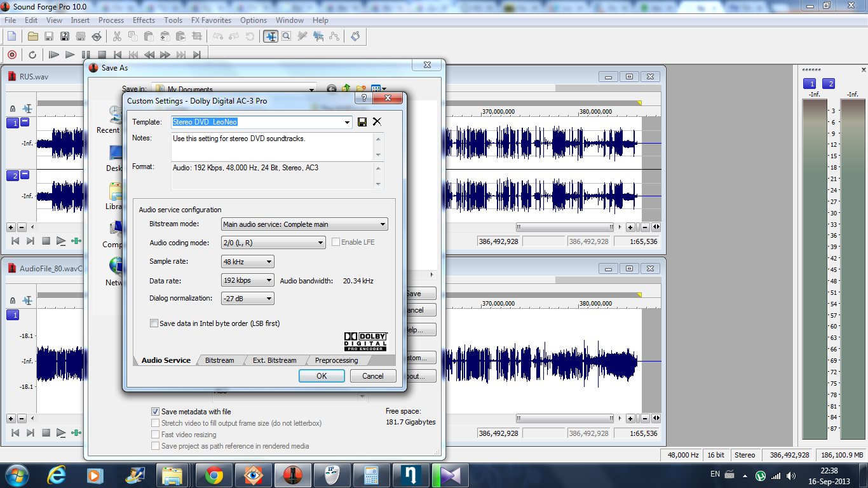Select the Edit tool in toolbar
The width and height of the screenshot is (868, 488).
point(271,36)
